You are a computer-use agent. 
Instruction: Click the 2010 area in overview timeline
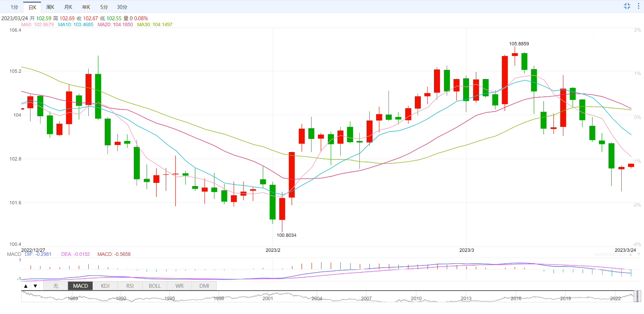(416, 298)
